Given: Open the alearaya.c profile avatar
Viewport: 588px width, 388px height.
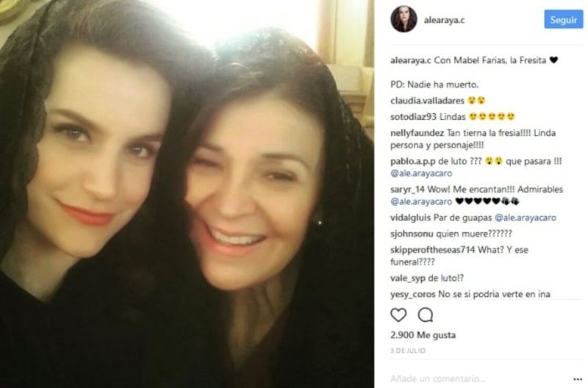Looking at the screenshot, I should point(404,19).
